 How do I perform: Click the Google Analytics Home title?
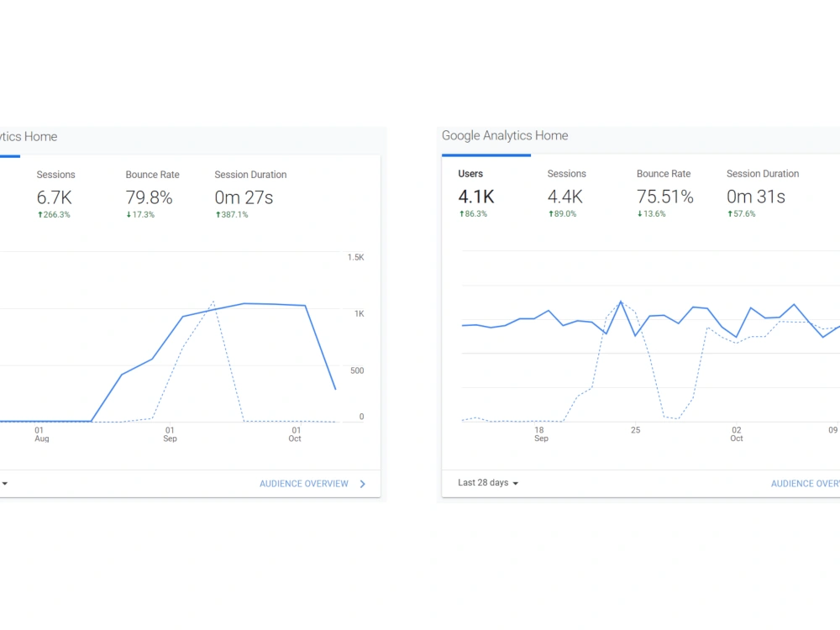tap(505, 135)
